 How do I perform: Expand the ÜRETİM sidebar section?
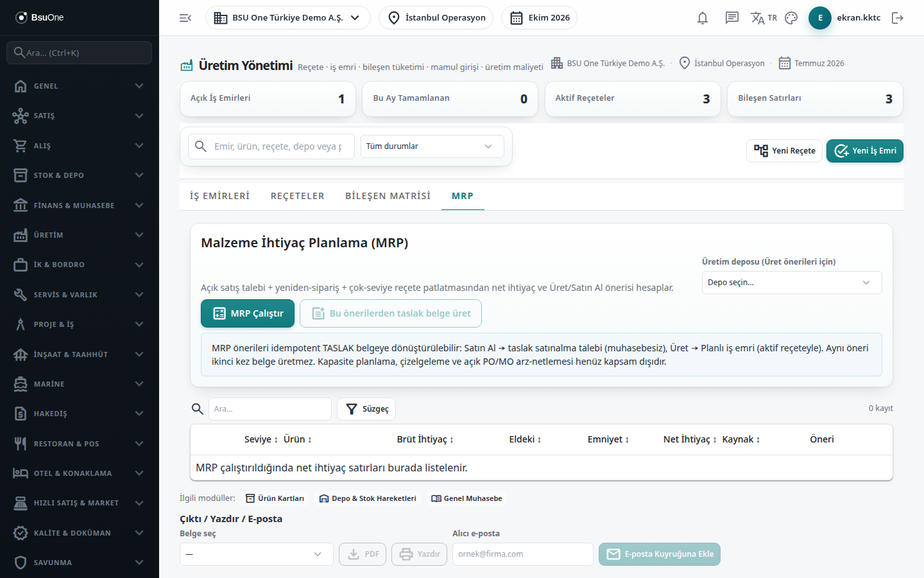pyautogui.click(x=80, y=235)
